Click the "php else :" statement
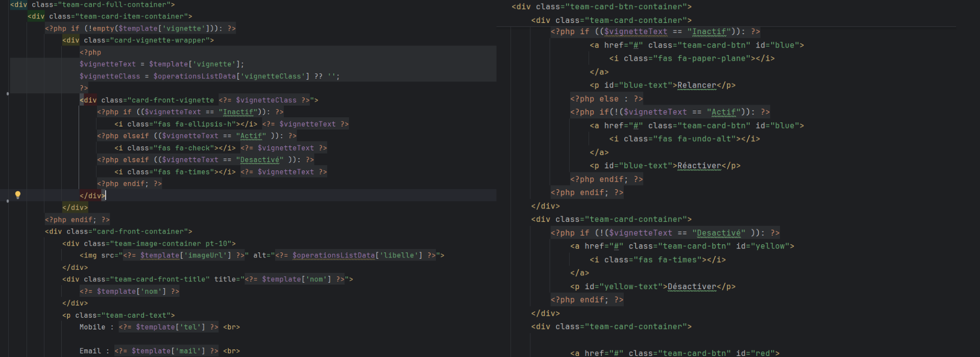 (606, 99)
